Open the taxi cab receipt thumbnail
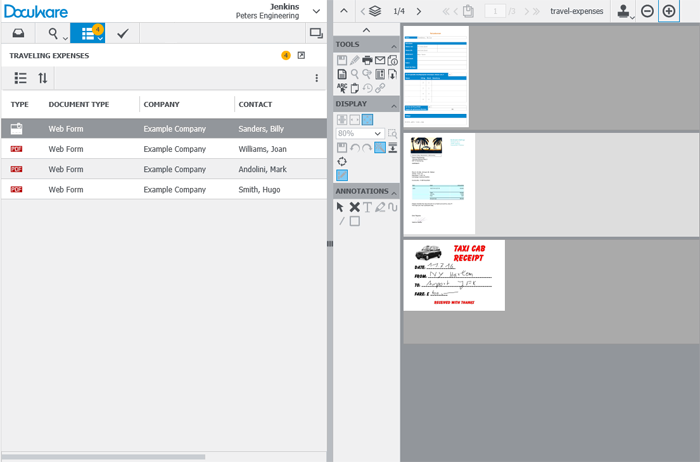This screenshot has width=700, height=462. point(454,275)
